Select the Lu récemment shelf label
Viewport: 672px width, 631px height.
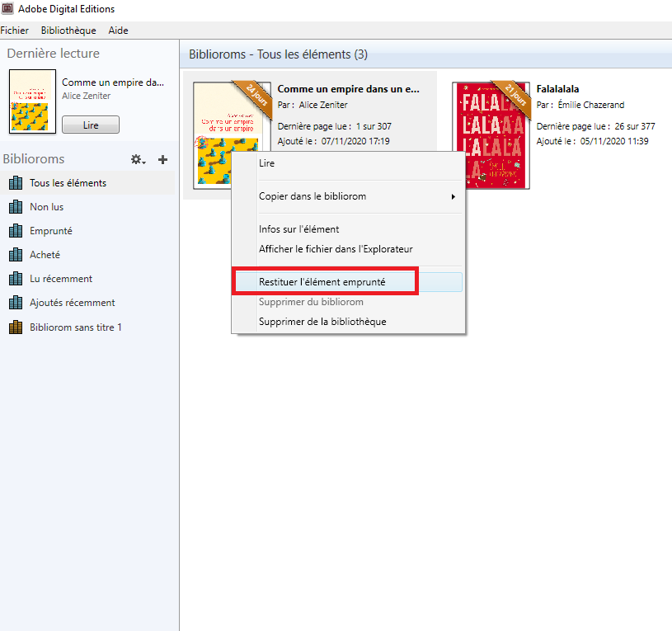click(61, 279)
